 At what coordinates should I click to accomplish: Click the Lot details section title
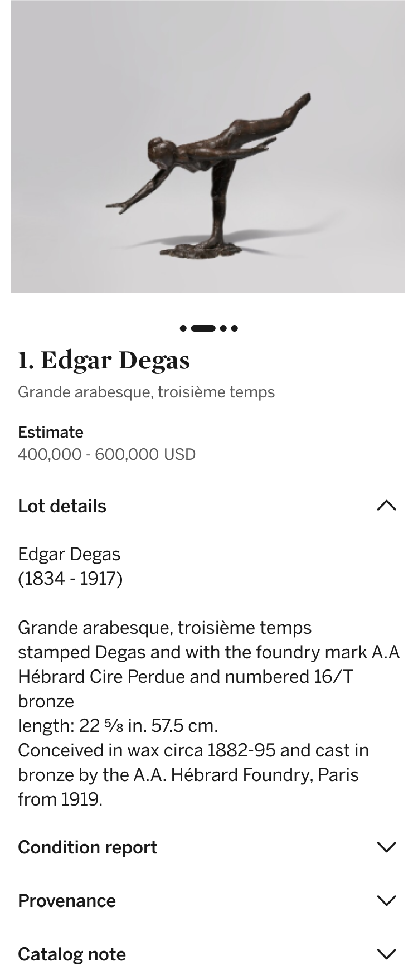point(62,506)
